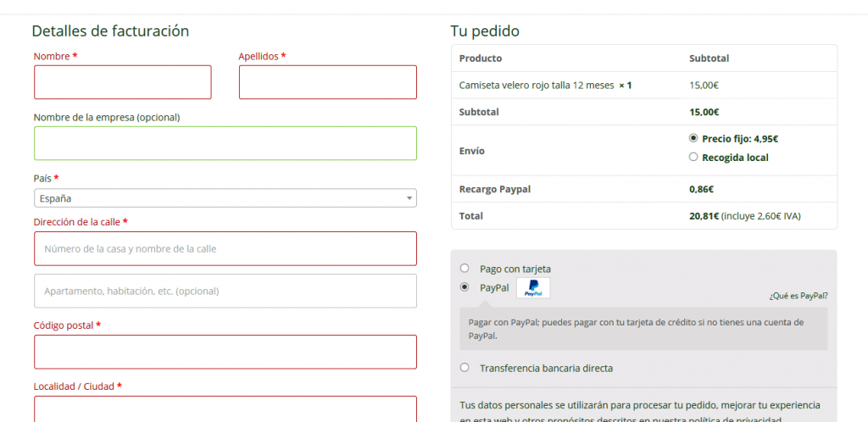This screenshot has height=422, width=868.
Task: Select Recogida local shipping option
Action: (x=693, y=157)
